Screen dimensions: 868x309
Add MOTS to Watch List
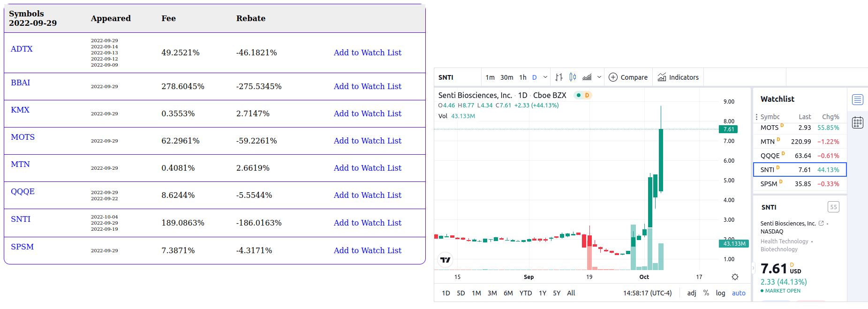point(368,141)
